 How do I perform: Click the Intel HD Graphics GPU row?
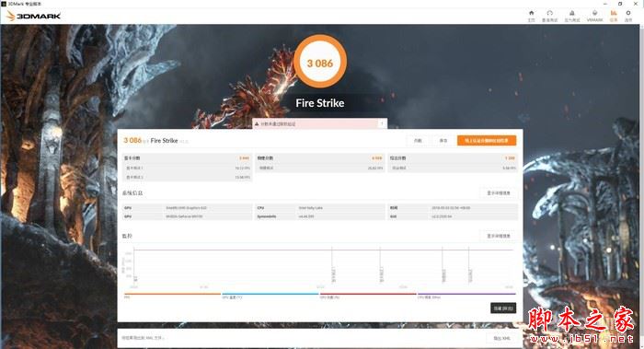[x=187, y=208]
